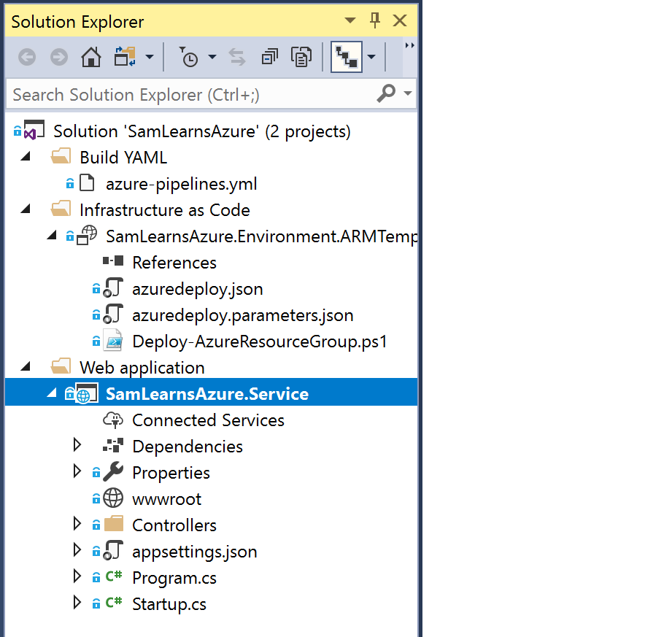Open the Startup.cs file
The image size is (672, 637).
(169, 604)
